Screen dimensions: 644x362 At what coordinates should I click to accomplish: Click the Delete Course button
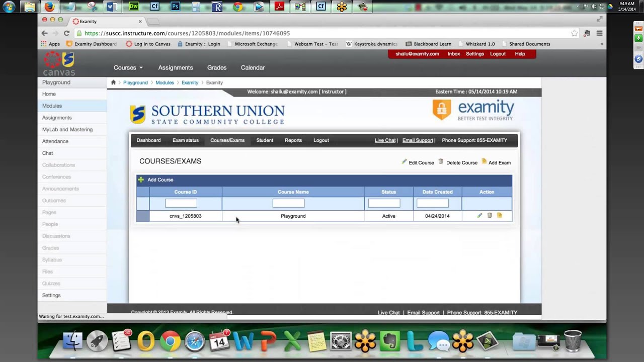pyautogui.click(x=458, y=162)
